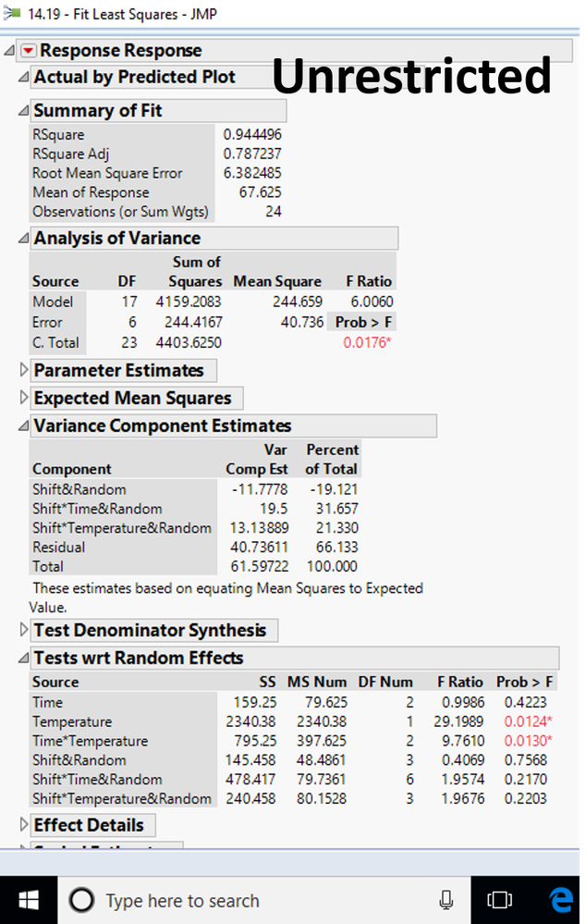Select the Parameter Estimates title
The image size is (586, 924).
click(x=124, y=370)
